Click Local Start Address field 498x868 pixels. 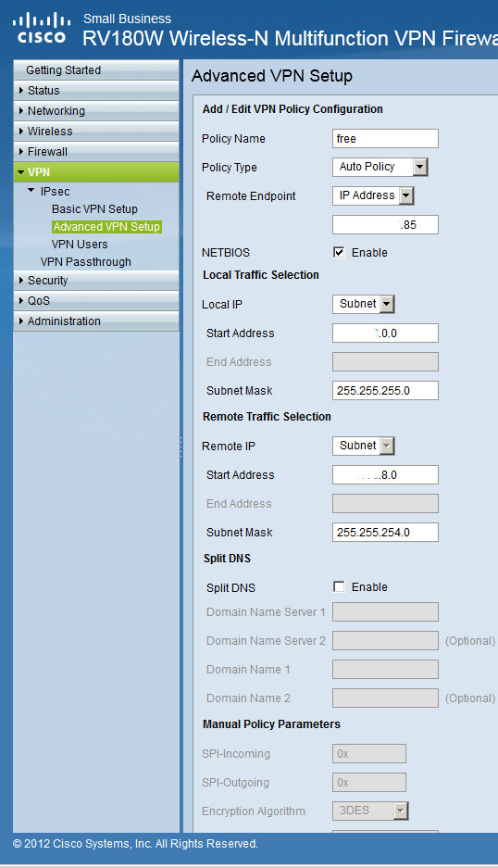point(385,333)
